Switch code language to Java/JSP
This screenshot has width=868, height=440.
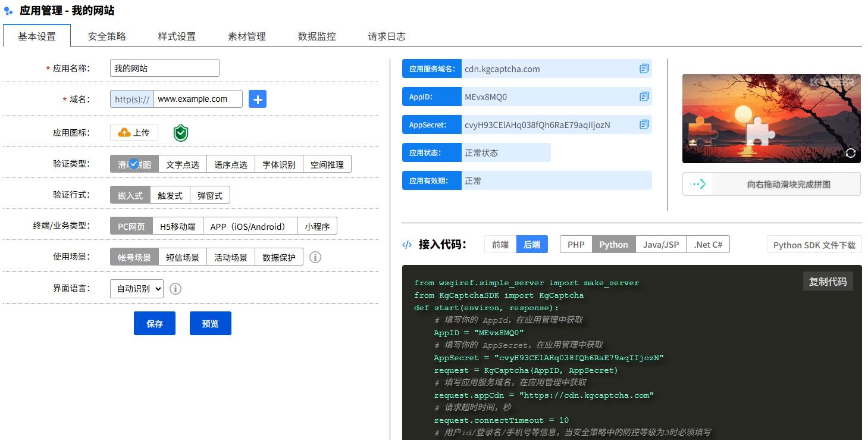(660, 245)
